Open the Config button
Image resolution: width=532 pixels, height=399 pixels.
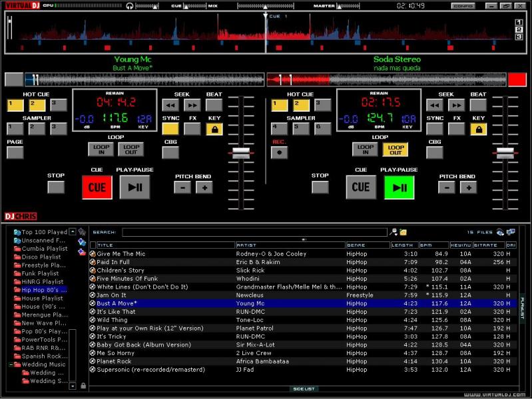coord(463,6)
